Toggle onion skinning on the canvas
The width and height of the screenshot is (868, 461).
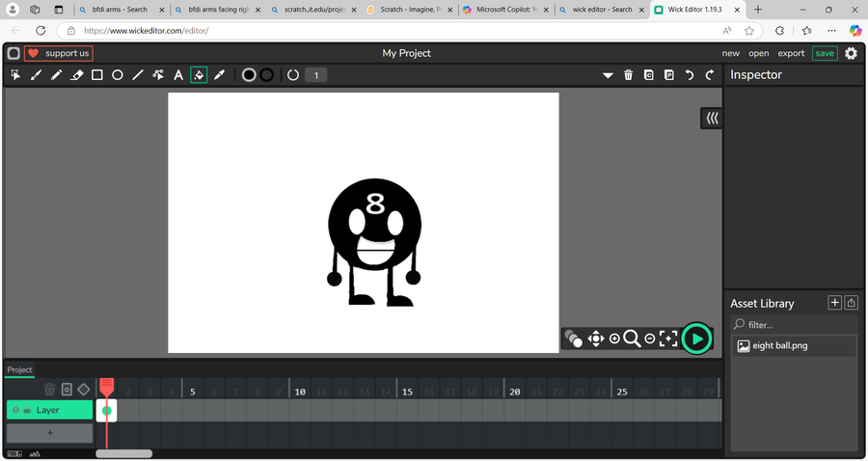click(x=574, y=339)
